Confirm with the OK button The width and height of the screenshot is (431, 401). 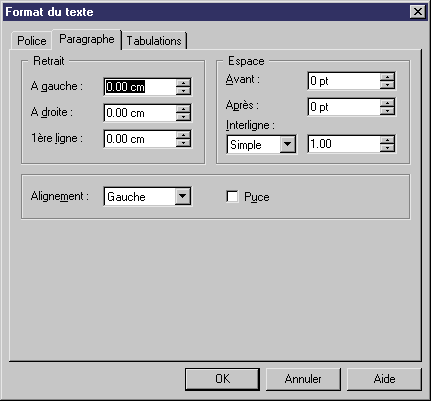(222, 379)
